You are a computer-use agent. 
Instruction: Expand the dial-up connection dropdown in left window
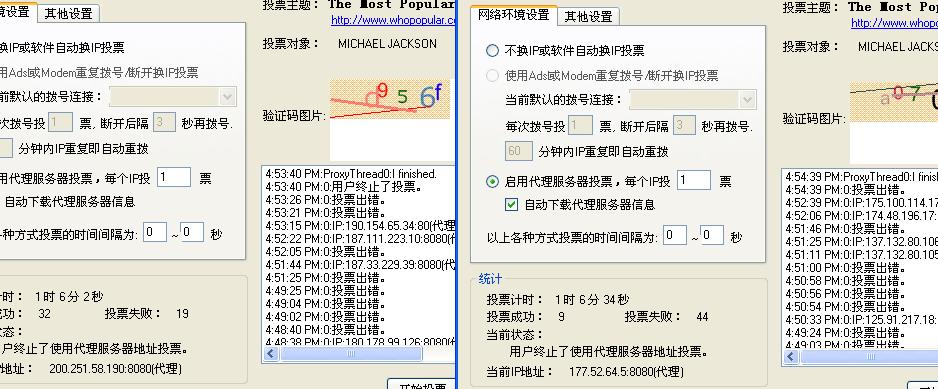[x=227, y=96]
